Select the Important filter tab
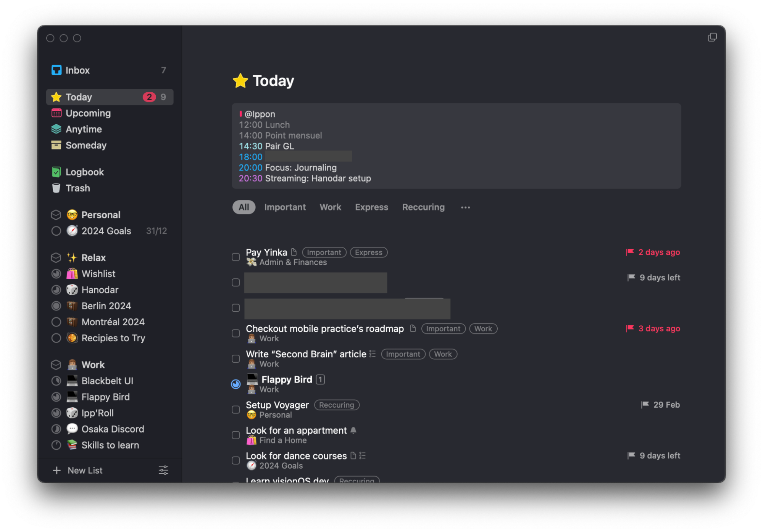The height and width of the screenshot is (532, 763). click(x=285, y=207)
